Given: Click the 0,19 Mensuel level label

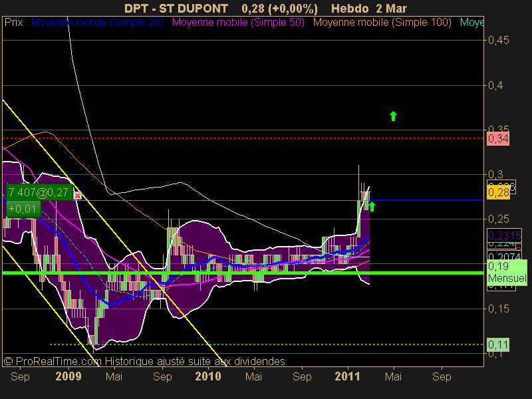Looking at the screenshot, I should (507, 273).
